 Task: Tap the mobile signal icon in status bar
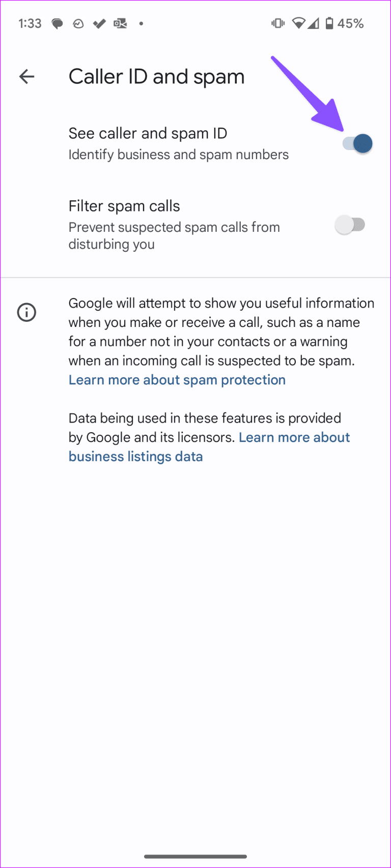[x=313, y=23]
